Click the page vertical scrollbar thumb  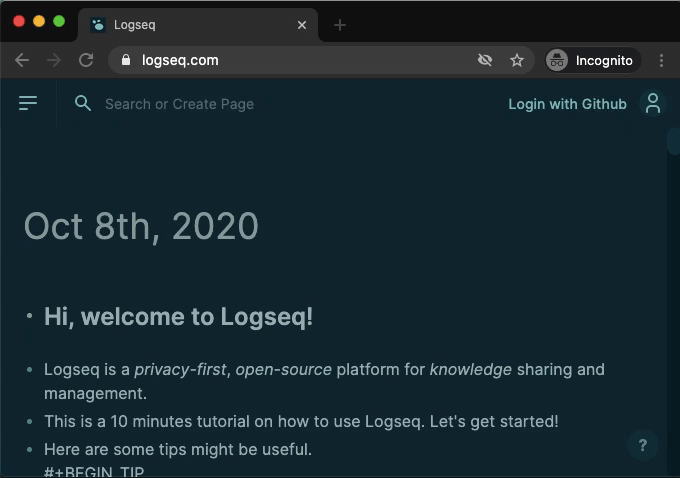673,140
